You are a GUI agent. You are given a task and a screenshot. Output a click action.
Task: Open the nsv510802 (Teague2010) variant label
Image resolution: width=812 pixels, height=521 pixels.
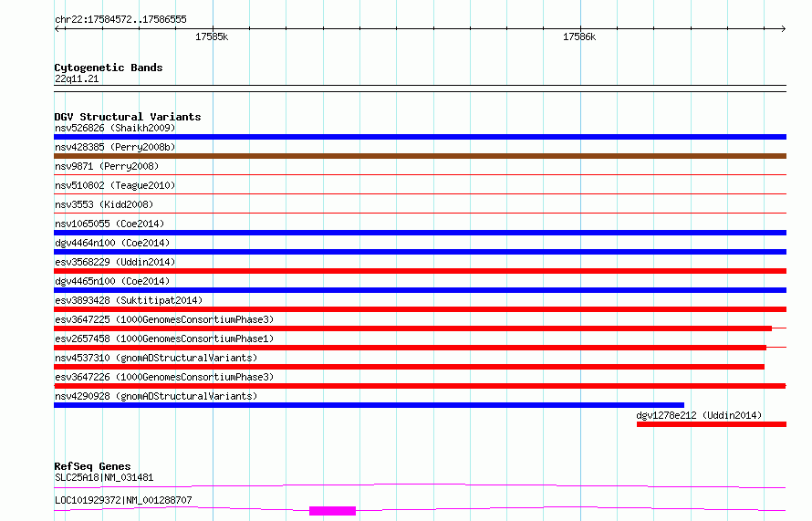(115, 185)
